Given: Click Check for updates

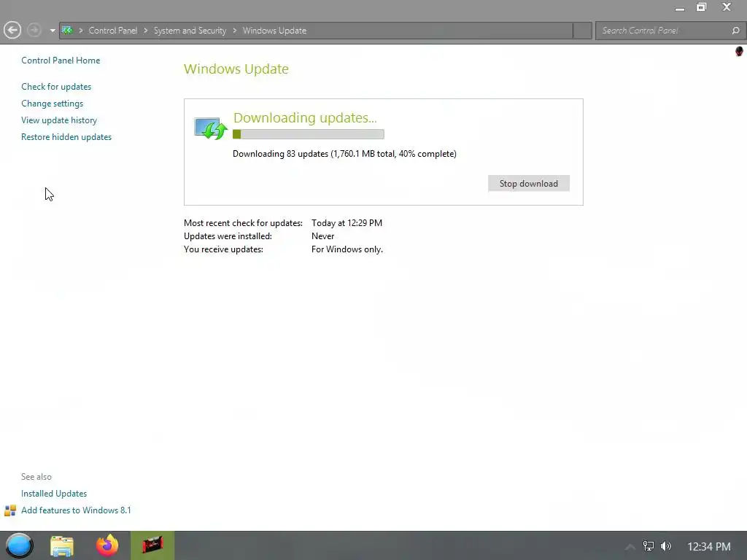Looking at the screenshot, I should pyautogui.click(x=56, y=87).
